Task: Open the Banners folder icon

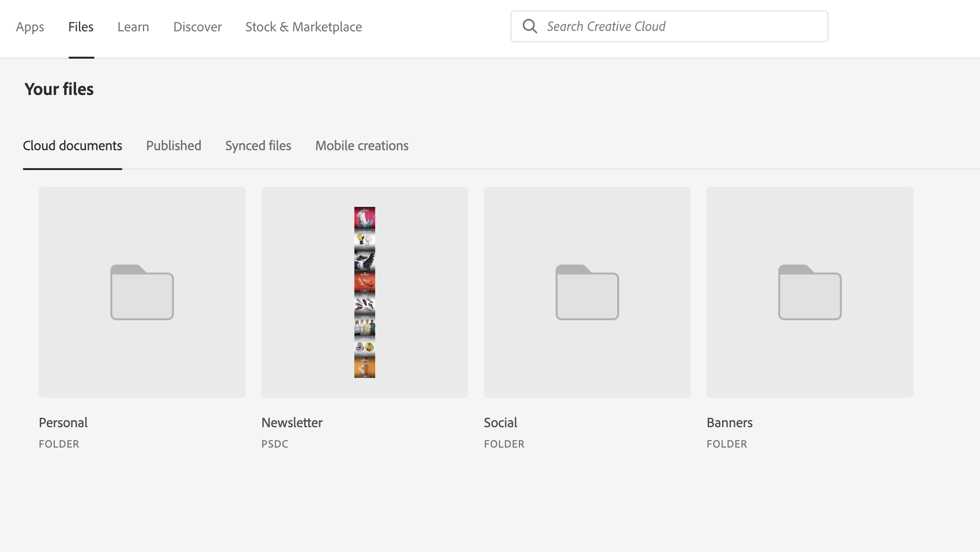Action: pyautogui.click(x=810, y=292)
